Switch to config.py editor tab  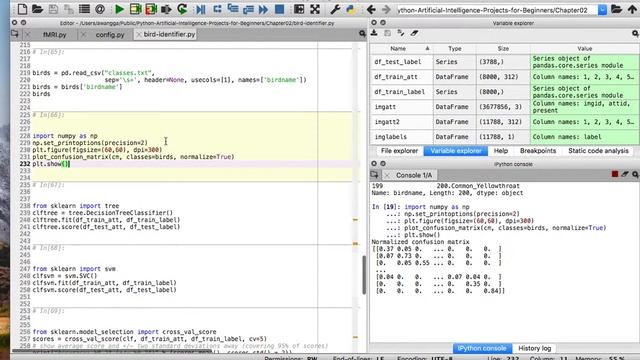(x=110, y=35)
